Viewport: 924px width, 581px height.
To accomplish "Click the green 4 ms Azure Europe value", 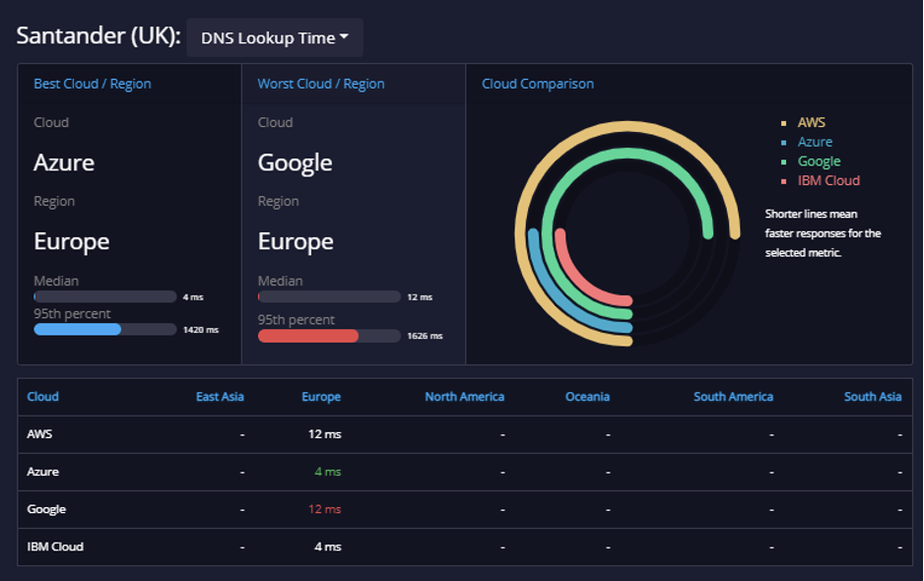I will point(328,472).
